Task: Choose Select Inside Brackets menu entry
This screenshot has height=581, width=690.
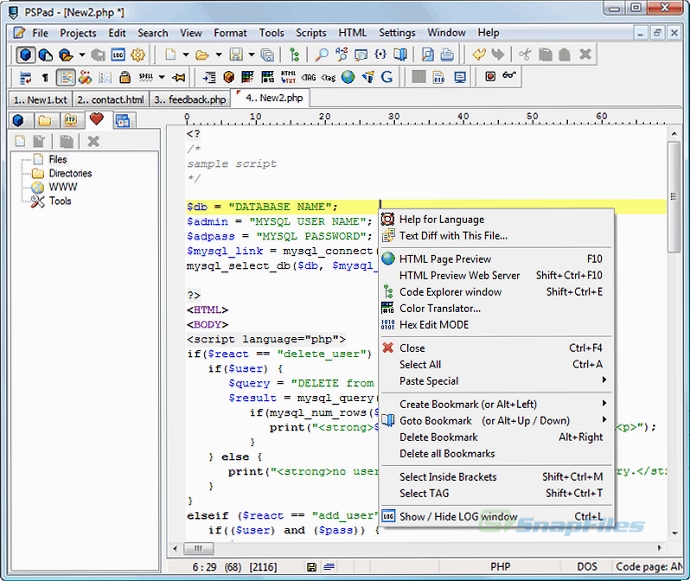Action: coord(496,477)
